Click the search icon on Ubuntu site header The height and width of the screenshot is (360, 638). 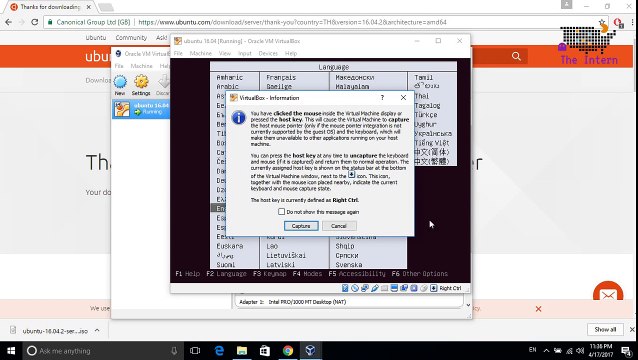[x=516, y=56]
